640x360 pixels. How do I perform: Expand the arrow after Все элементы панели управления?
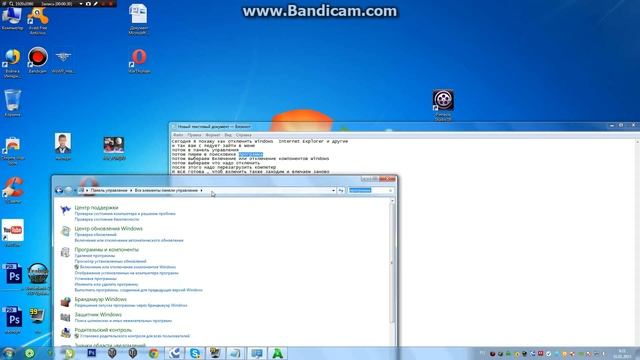201,190
